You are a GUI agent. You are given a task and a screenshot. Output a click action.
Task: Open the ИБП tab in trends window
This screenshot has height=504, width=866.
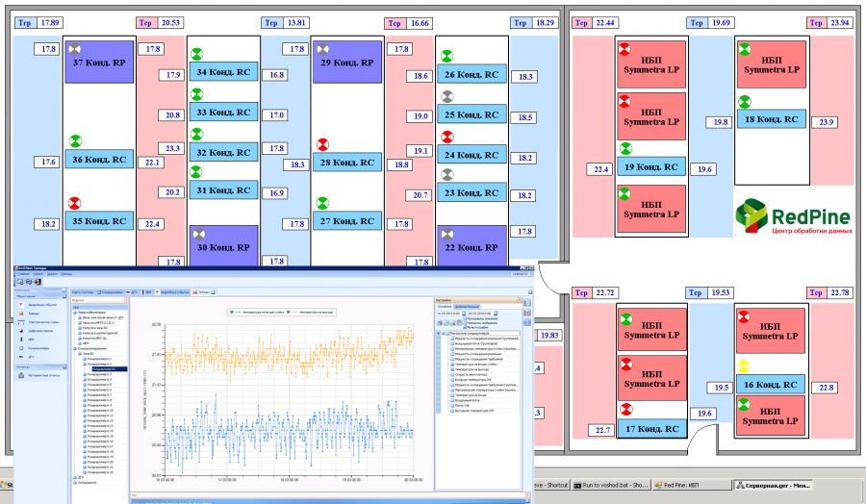pyautogui.click(x=146, y=292)
